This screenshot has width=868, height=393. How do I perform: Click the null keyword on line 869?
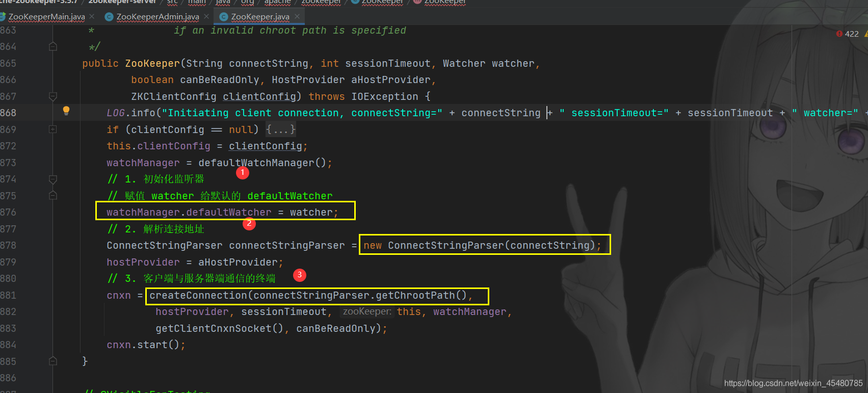click(x=241, y=129)
